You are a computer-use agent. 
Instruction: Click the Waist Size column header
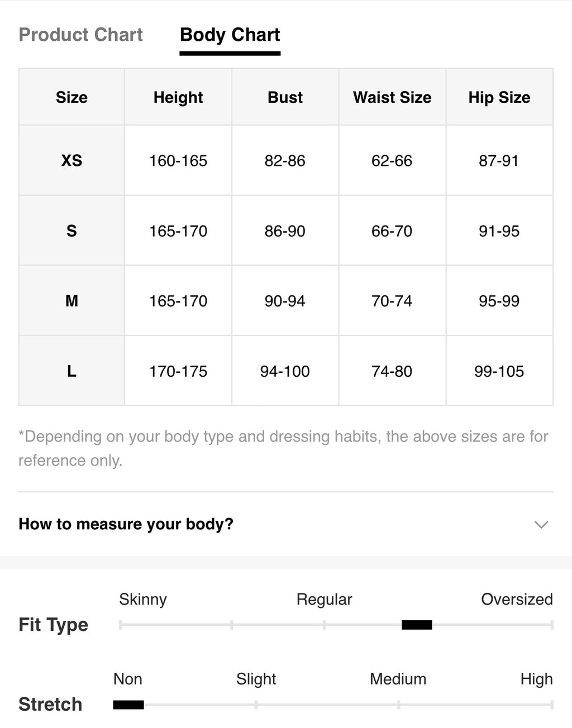click(x=392, y=97)
